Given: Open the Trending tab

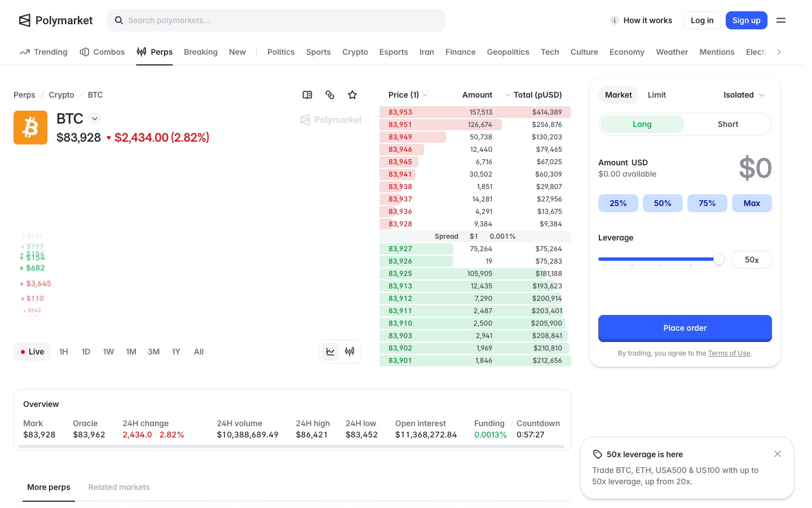Looking at the screenshot, I should (x=43, y=52).
